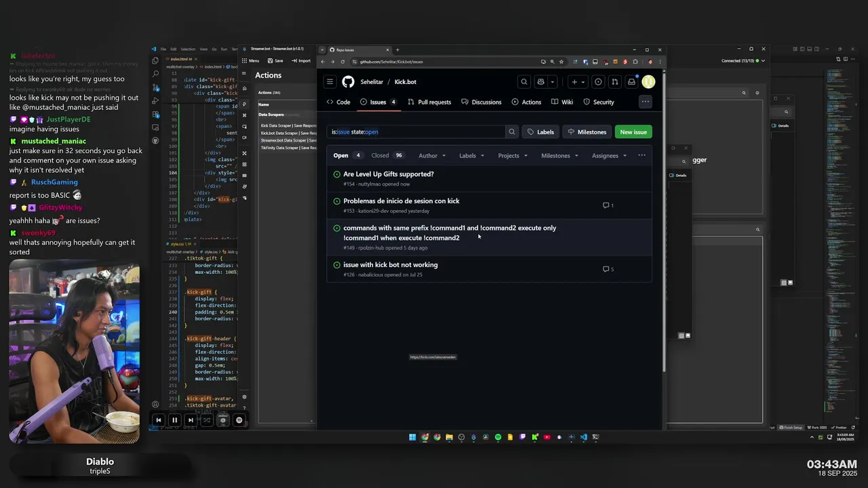Screen dimensions: 868x488
Task: Submit issue search with magnifier button
Action: [x=512, y=132]
